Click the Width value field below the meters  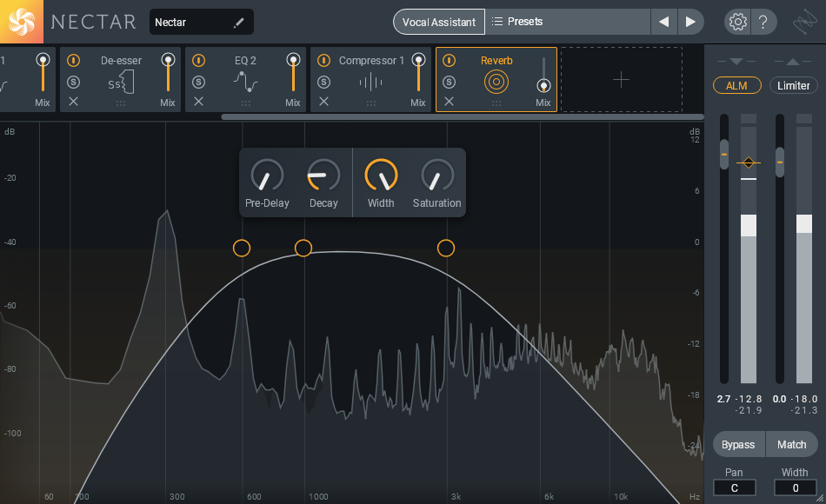click(796, 487)
